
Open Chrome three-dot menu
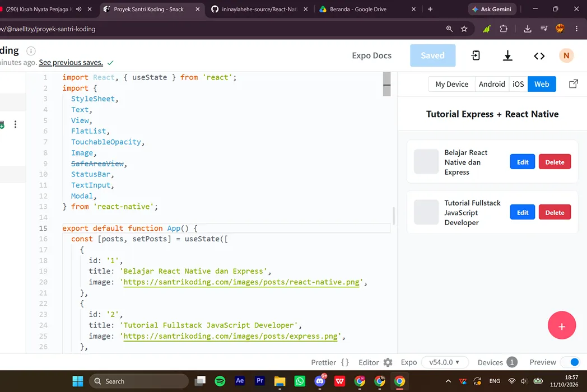coord(576,29)
